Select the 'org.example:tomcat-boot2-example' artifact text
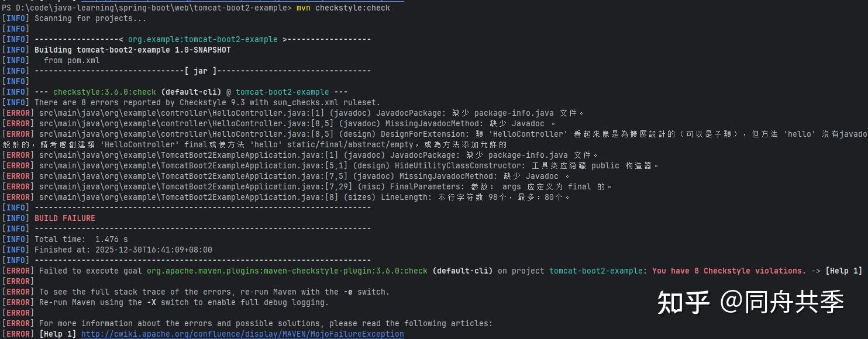Image resolution: width=868 pixels, height=339 pixels. [x=203, y=39]
